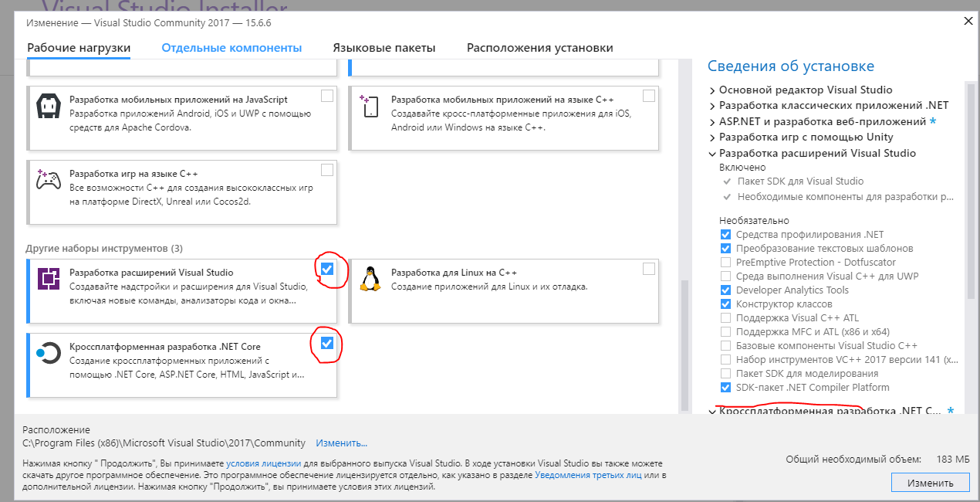Image resolution: width=980 pixels, height=502 pixels.
Task: Close the installer modification dialog
Action: pyautogui.click(x=968, y=22)
